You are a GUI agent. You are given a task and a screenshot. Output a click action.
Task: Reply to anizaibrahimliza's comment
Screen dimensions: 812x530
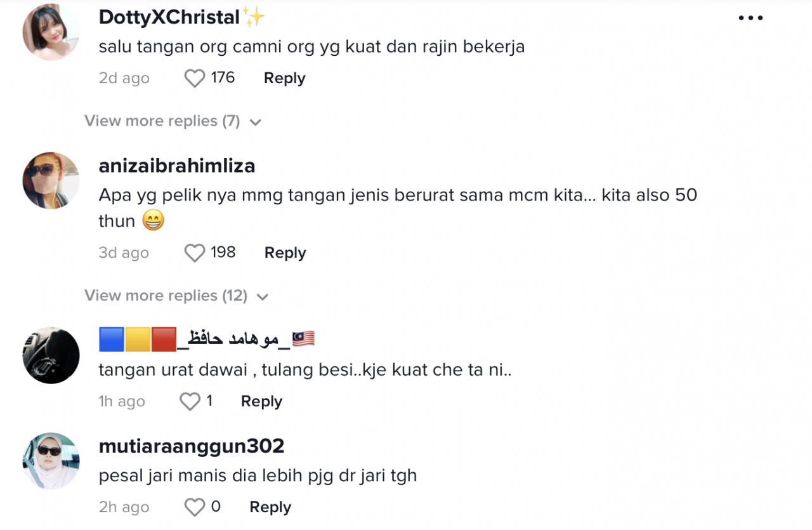coord(285,253)
